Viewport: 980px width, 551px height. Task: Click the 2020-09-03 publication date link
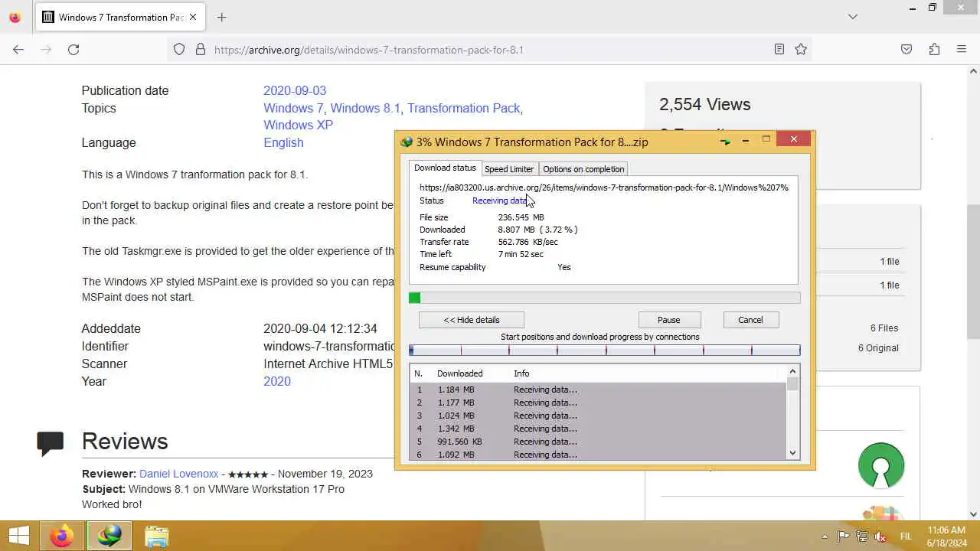pyautogui.click(x=295, y=90)
